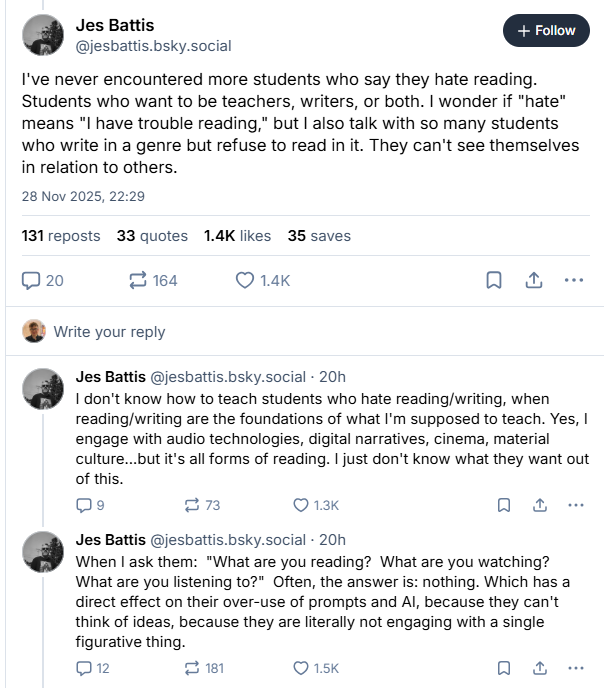
Task: Share the main post
Action: [x=534, y=281]
